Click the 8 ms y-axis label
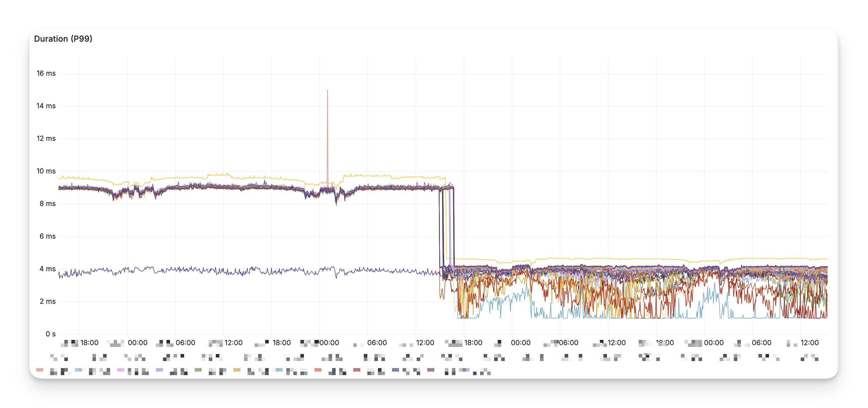This screenshot has width=868, height=408. click(x=48, y=204)
